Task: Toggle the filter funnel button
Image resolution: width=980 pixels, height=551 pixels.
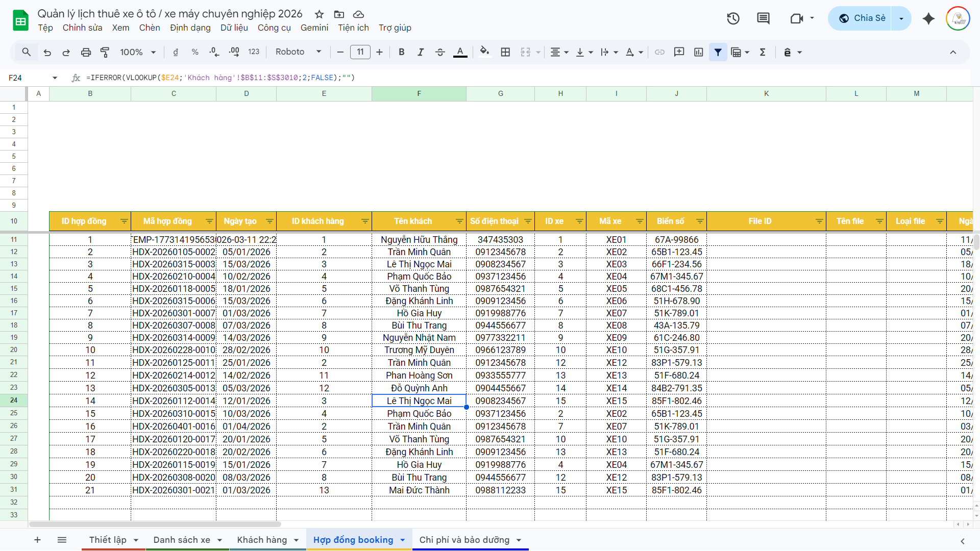Action: tap(718, 52)
